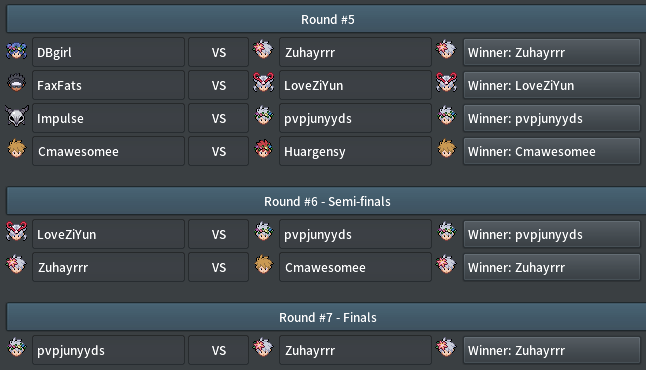The height and width of the screenshot is (370, 646).
Task: Click pvpjunyyds' avatar in the Finals row
Action: [x=16, y=347]
